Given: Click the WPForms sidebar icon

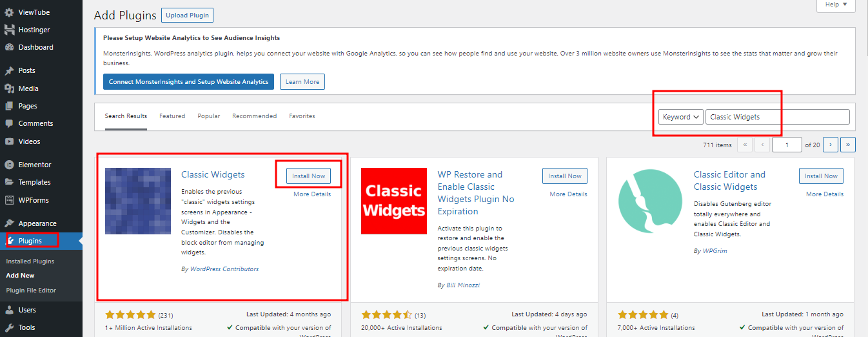Looking at the screenshot, I should point(9,200).
